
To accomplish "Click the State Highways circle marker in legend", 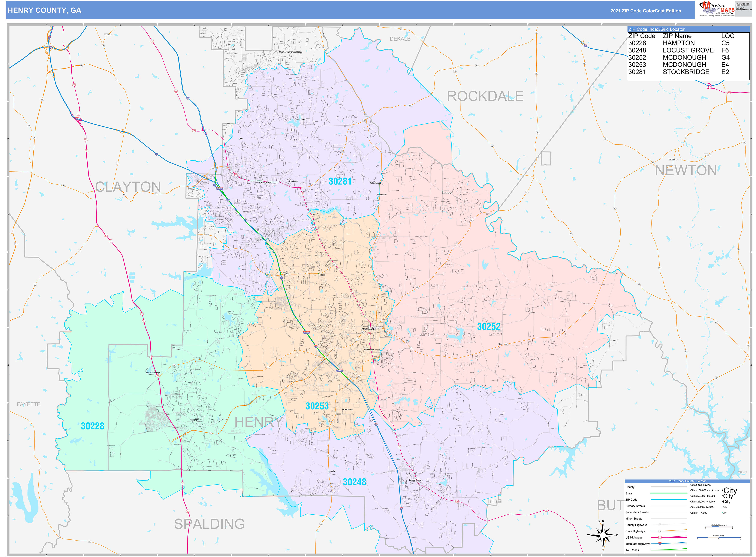I will coord(660,531).
